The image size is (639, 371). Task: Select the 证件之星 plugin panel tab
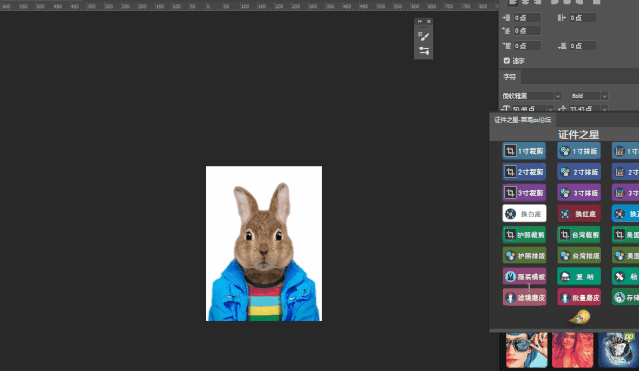coord(523,120)
